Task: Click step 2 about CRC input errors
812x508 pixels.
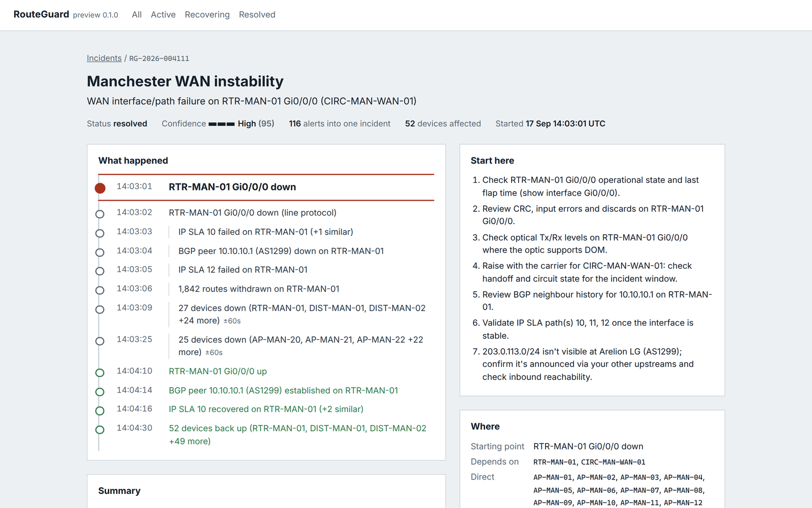Action: click(593, 215)
